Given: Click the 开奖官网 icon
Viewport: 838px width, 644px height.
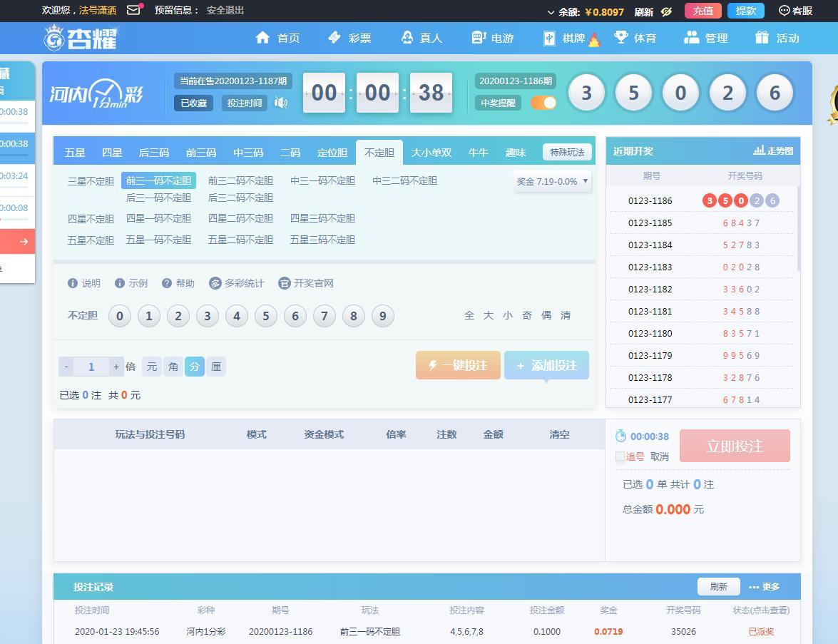Looking at the screenshot, I should pos(285,283).
